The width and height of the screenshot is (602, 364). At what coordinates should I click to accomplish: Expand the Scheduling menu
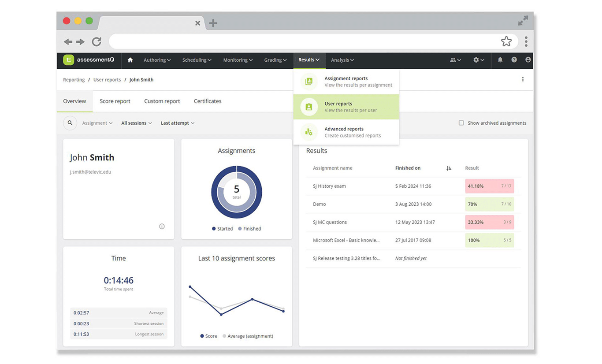[197, 60]
